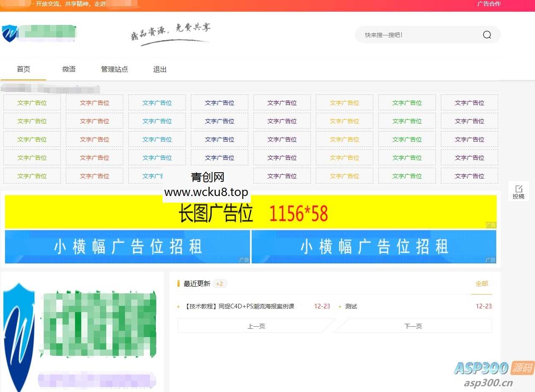The width and height of the screenshot is (535, 392).
Task: Click the yellow highlight bar icon before 最近更新
Action: click(178, 283)
